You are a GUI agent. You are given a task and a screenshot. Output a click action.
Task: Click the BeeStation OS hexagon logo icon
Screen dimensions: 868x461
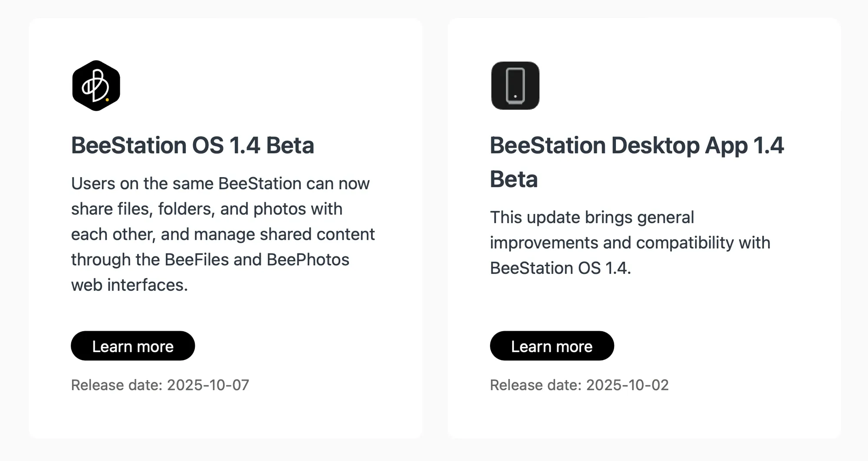96,86
